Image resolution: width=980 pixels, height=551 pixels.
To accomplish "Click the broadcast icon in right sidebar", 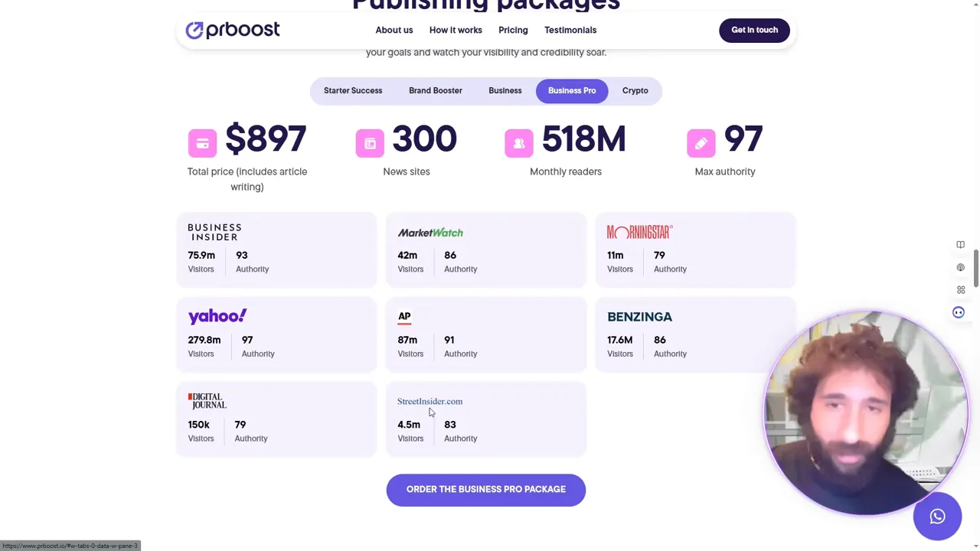I will (x=960, y=268).
